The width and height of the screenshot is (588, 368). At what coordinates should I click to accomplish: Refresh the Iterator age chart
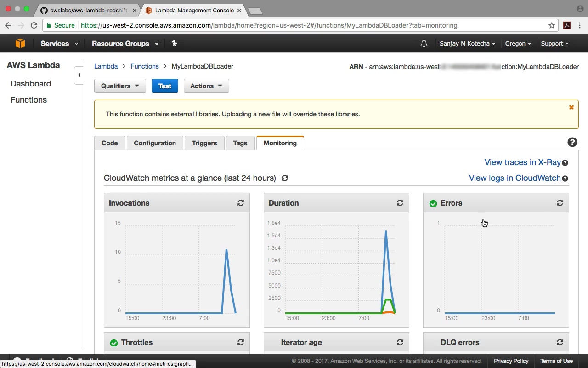400,342
